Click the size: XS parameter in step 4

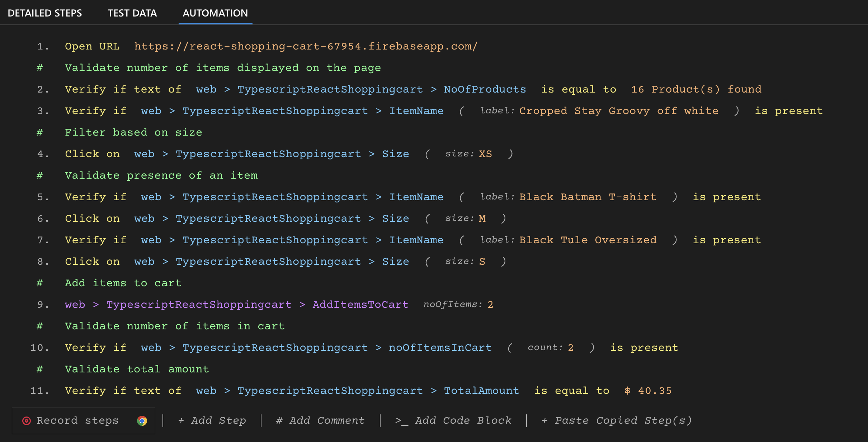(x=468, y=154)
